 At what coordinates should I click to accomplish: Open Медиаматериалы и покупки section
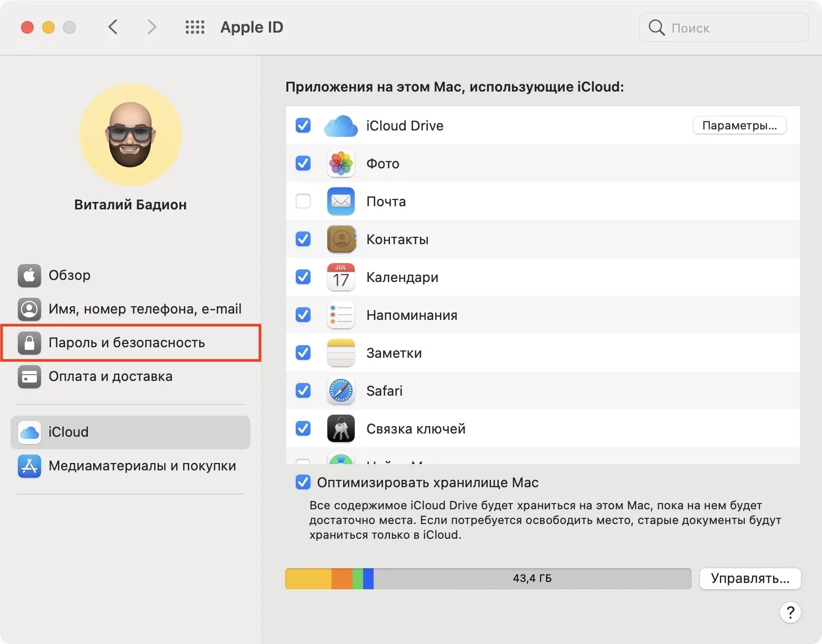point(131,466)
